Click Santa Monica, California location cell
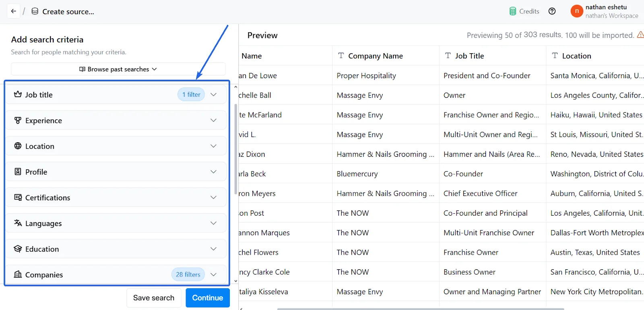Viewport: 644px width, 310px height. (595, 76)
